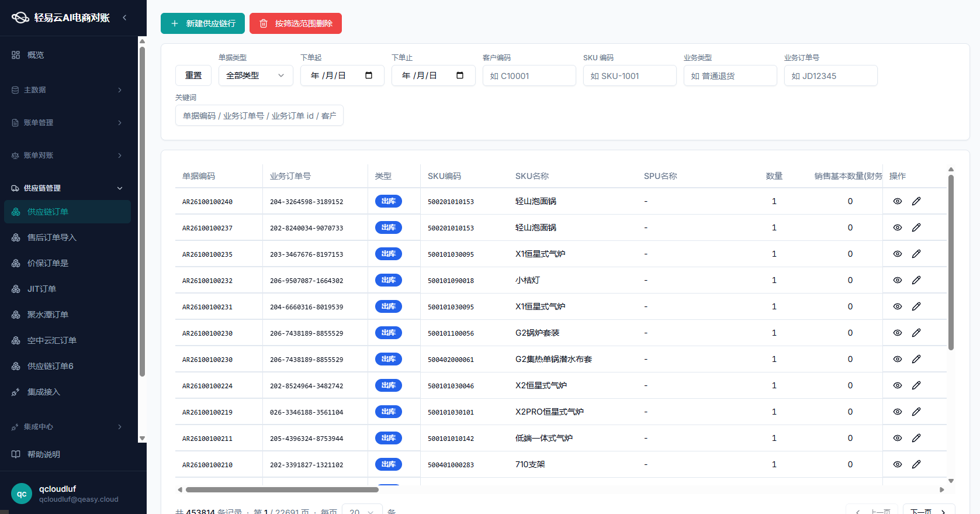Open 供应链订单6 sidebar item
Viewport: 980px width, 514px height.
(x=68, y=366)
